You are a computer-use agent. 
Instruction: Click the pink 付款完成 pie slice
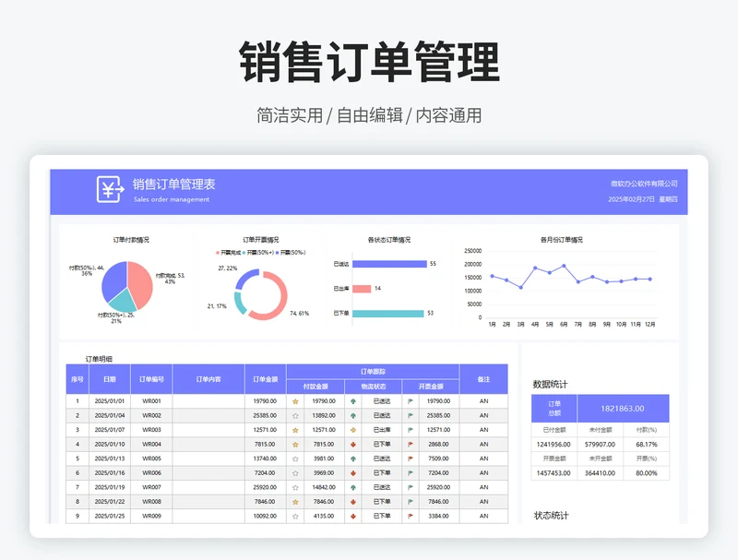coord(142,285)
